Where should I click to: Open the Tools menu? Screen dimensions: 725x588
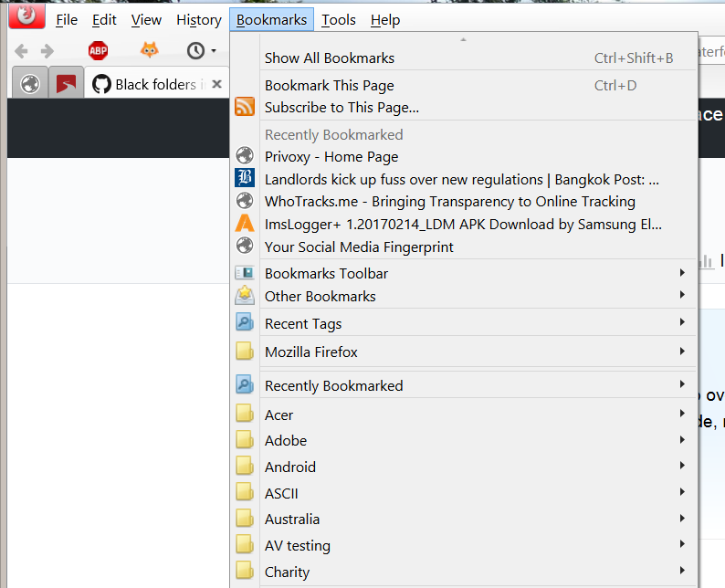tap(339, 20)
